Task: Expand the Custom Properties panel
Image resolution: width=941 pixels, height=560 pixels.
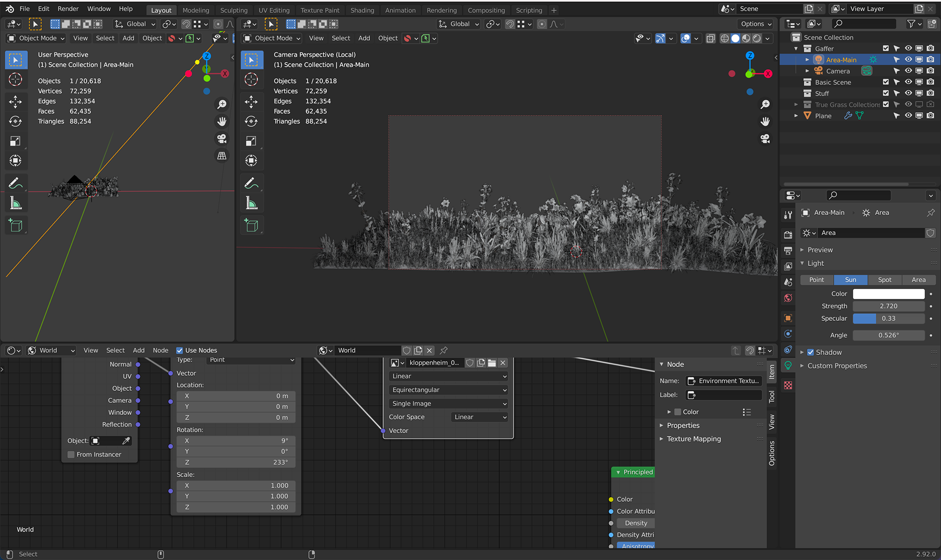Action: (837, 365)
